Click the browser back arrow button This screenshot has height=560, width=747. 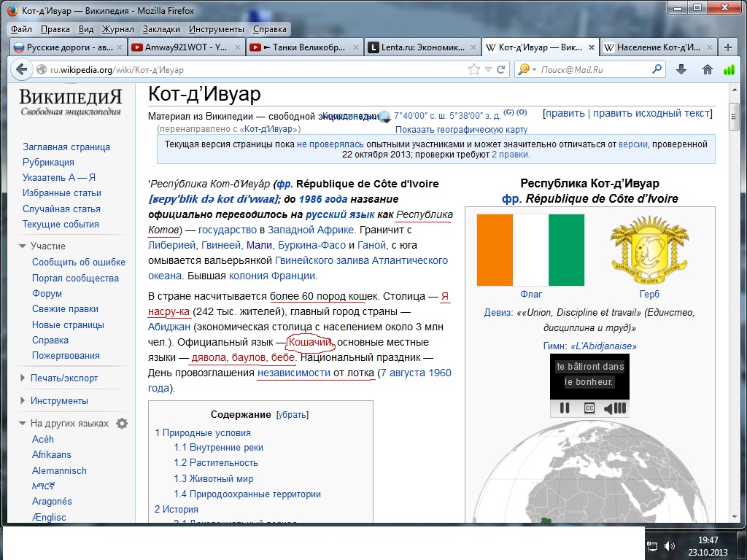(22, 69)
